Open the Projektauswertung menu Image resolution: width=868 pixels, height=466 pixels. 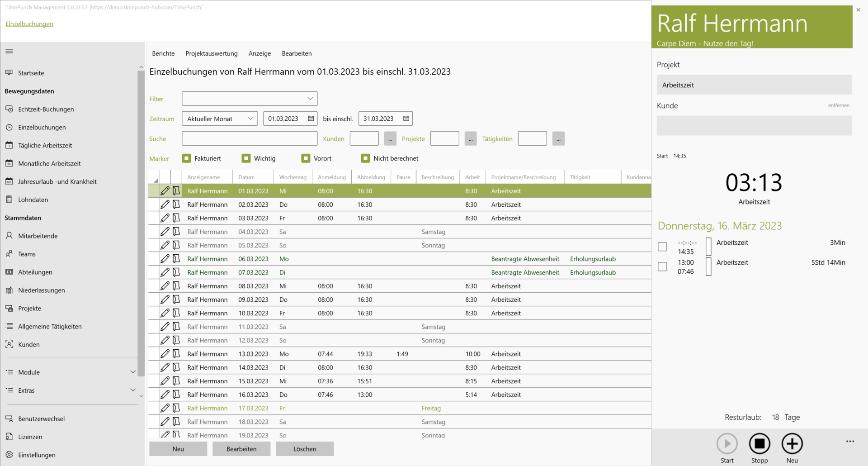(212, 53)
